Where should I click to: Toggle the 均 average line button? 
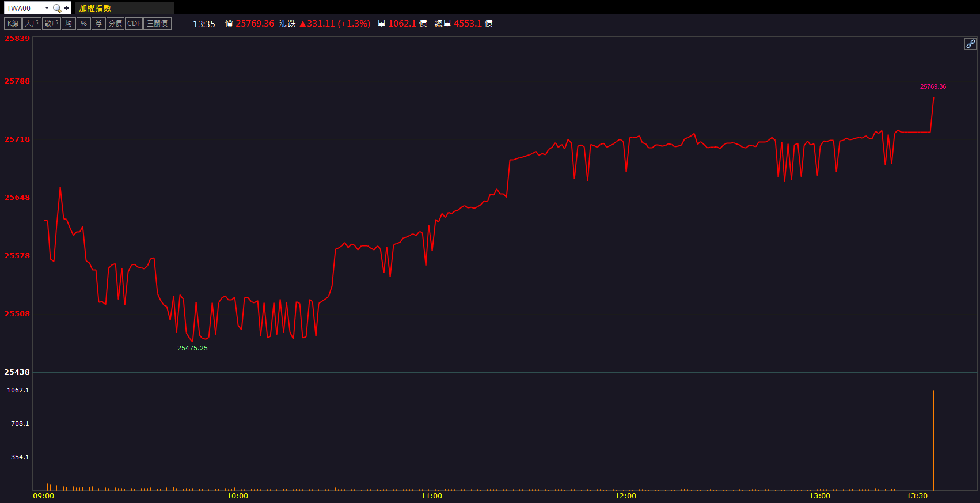click(69, 24)
